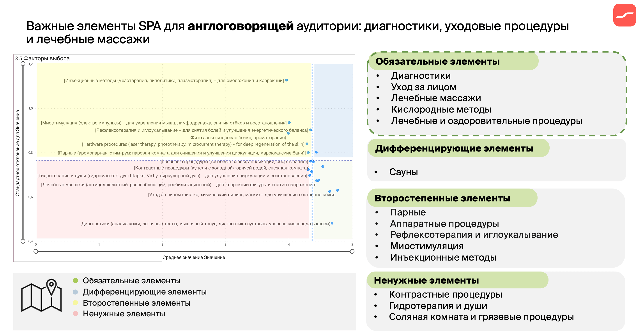Click the bold word 'англоговорящей' in the slide title

pyautogui.click(x=241, y=26)
